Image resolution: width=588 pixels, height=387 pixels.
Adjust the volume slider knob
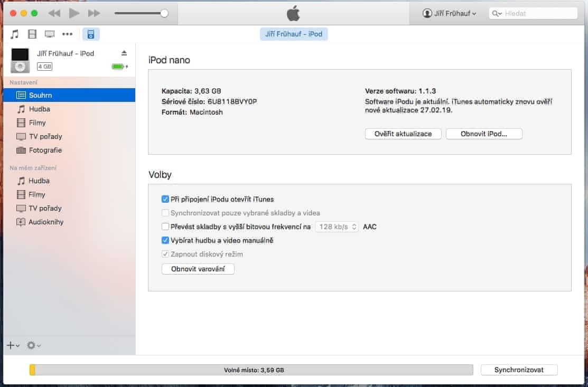(164, 14)
